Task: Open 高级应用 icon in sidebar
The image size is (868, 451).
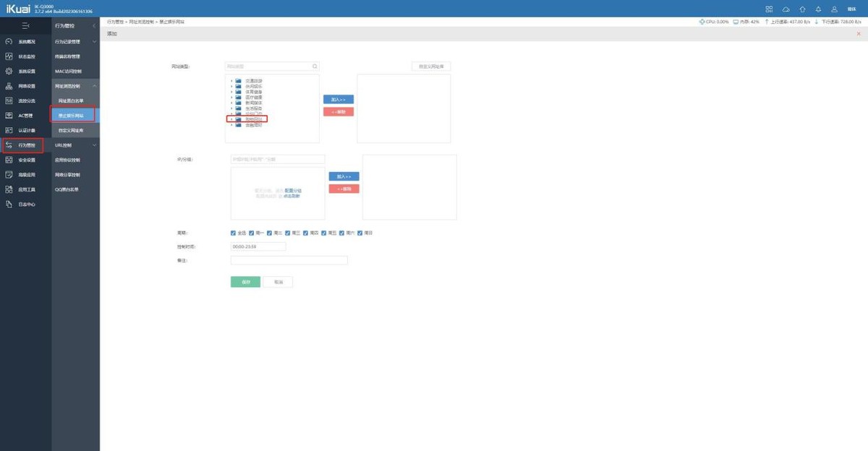Action: (9, 175)
